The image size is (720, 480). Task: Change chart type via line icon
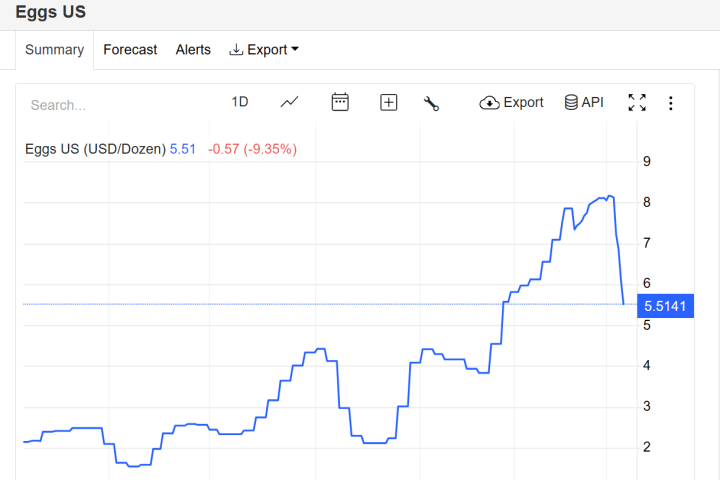pos(290,102)
